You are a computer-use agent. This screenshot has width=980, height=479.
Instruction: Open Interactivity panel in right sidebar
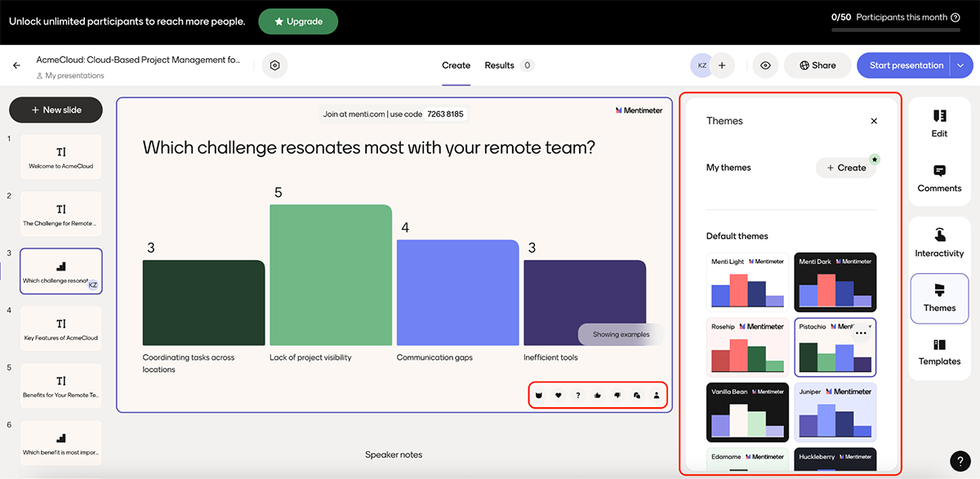tap(939, 244)
